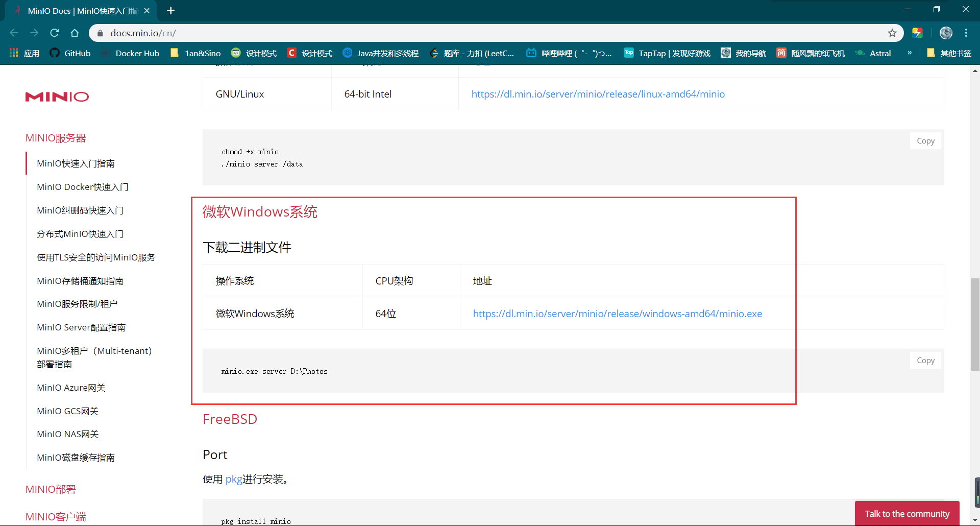Click the browser profile avatar

(x=946, y=33)
